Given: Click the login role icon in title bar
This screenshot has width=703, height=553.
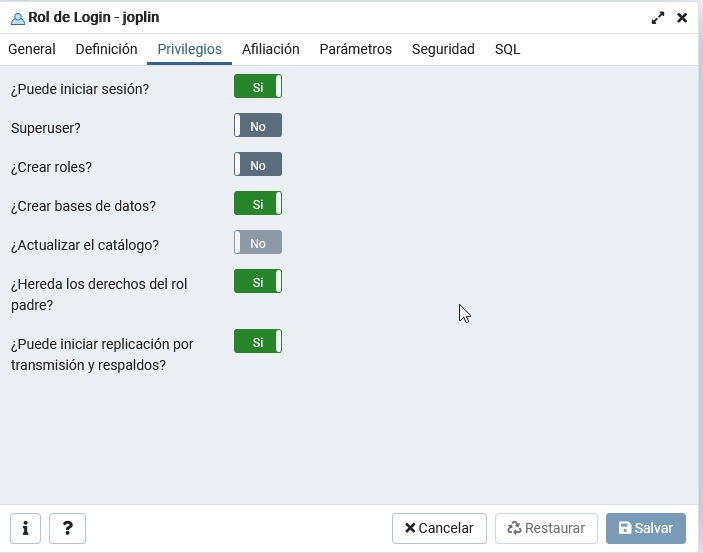Looking at the screenshot, I should point(17,18).
